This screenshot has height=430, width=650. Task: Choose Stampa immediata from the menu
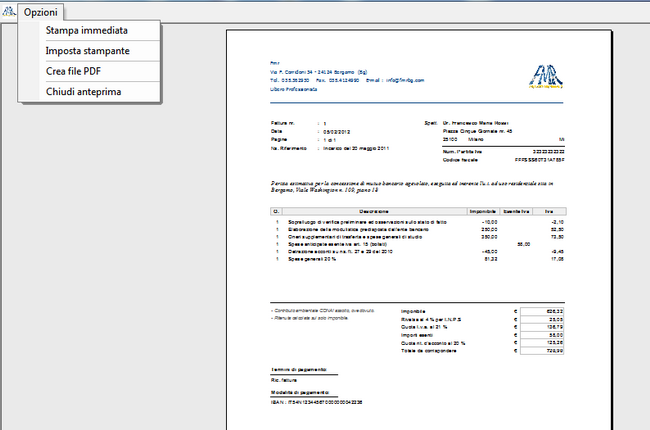87,30
